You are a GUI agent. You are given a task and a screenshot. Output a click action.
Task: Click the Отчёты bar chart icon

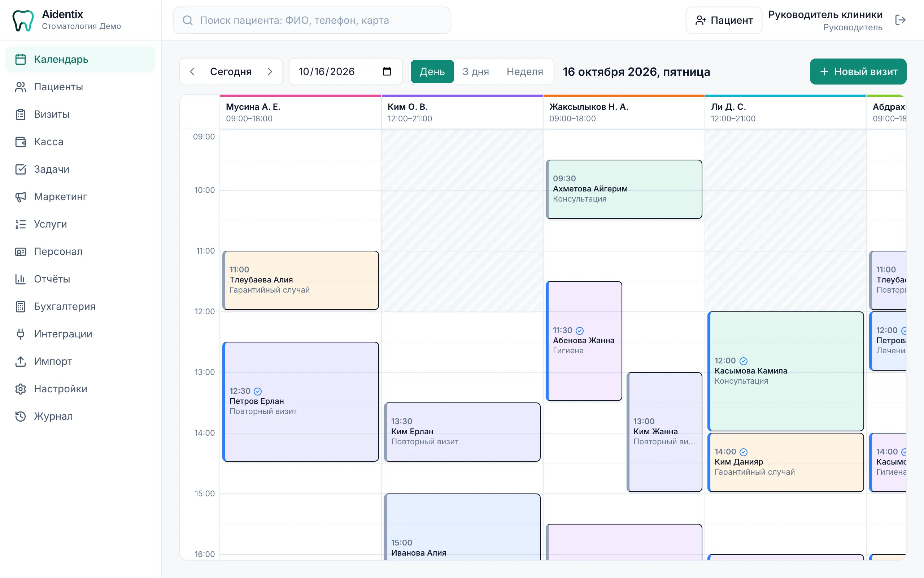coord(21,279)
